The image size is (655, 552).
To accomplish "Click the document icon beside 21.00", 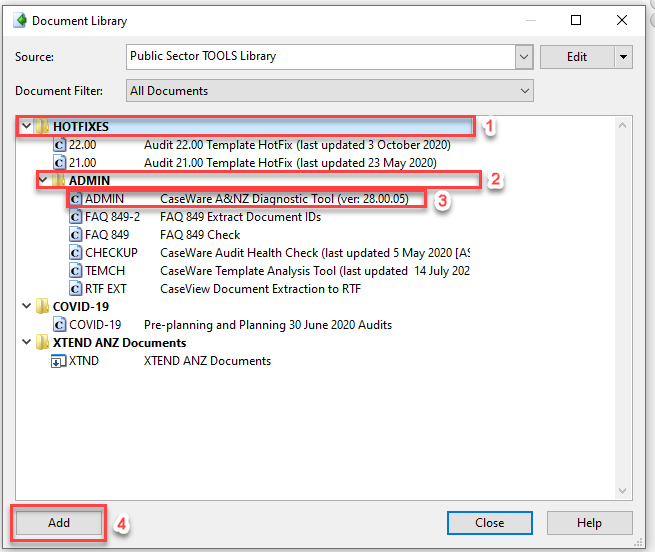I will 59,163.
